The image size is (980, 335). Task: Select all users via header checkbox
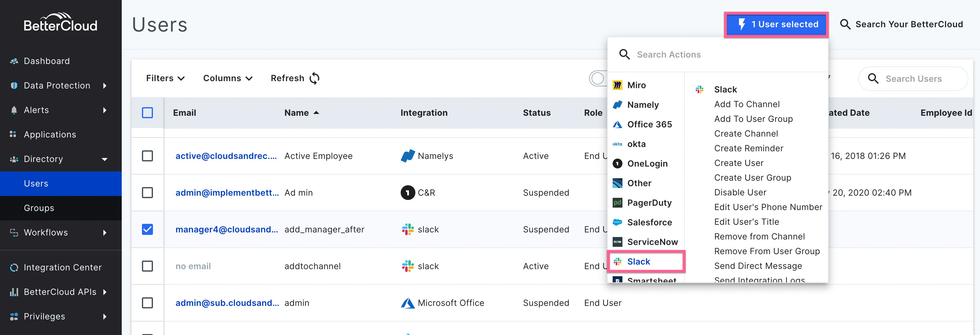(148, 113)
